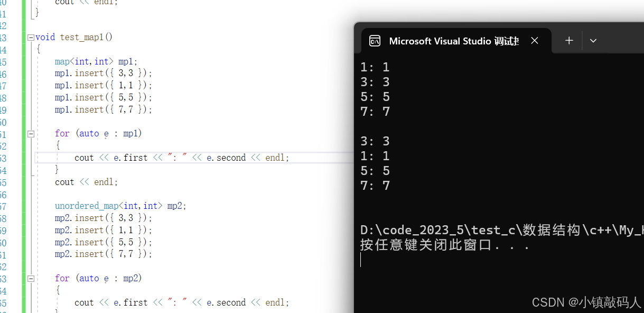The width and height of the screenshot is (644, 313).
Task: Click the 'for (auto e : mp2)' line
Action: pyautogui.click(x=98, y=278)
